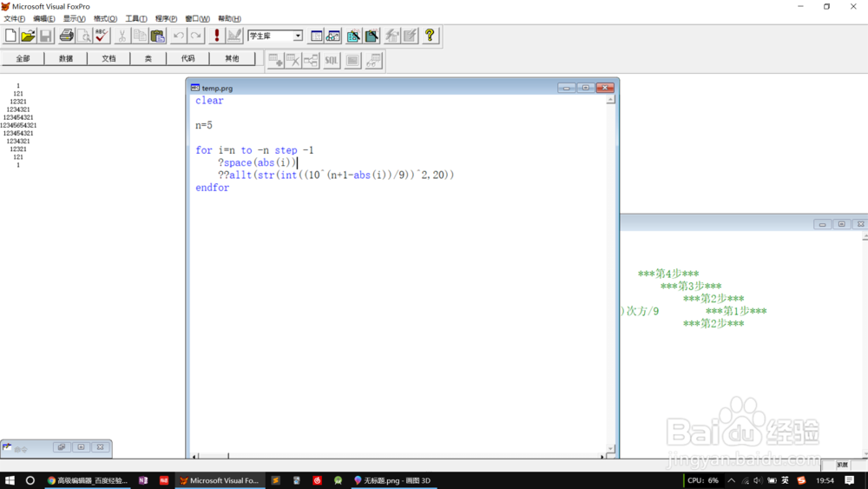The width and height of the screenshot is (868, 489).
Task: Paste with the clipboard icon
Action: pos(158,36)
